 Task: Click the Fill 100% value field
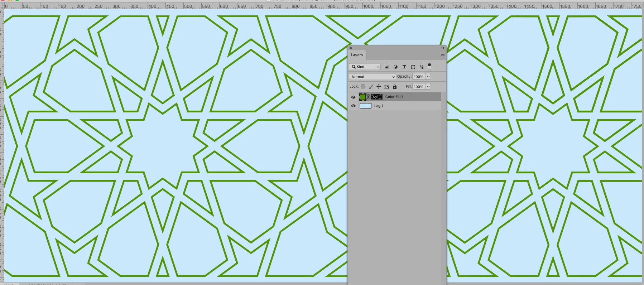(419, 87)
